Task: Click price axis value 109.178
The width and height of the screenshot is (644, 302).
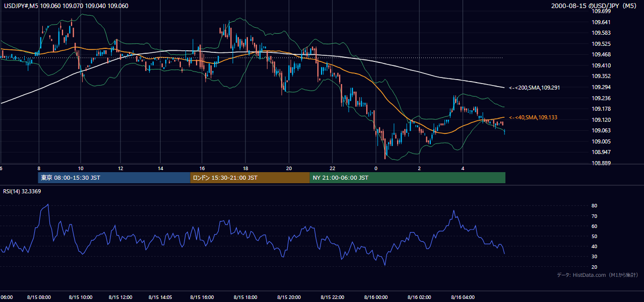Action: tap(601, 109)
